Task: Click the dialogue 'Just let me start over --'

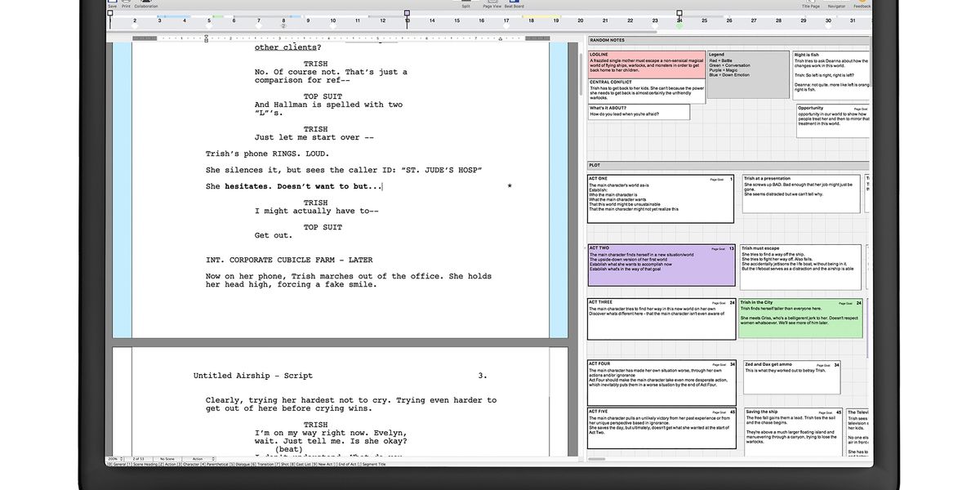Action: (x=314, y=137)
